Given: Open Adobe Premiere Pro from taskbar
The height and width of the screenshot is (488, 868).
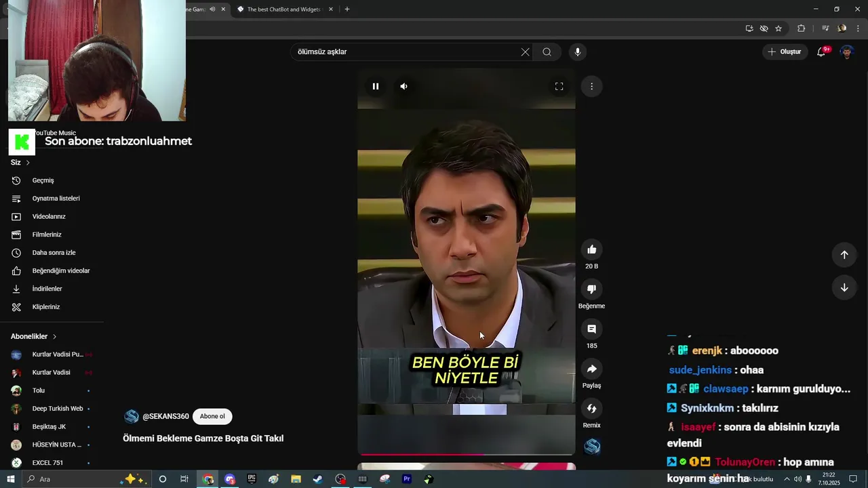Looking at the screenshot, I should pyautogui.click(x=407, y=479).
